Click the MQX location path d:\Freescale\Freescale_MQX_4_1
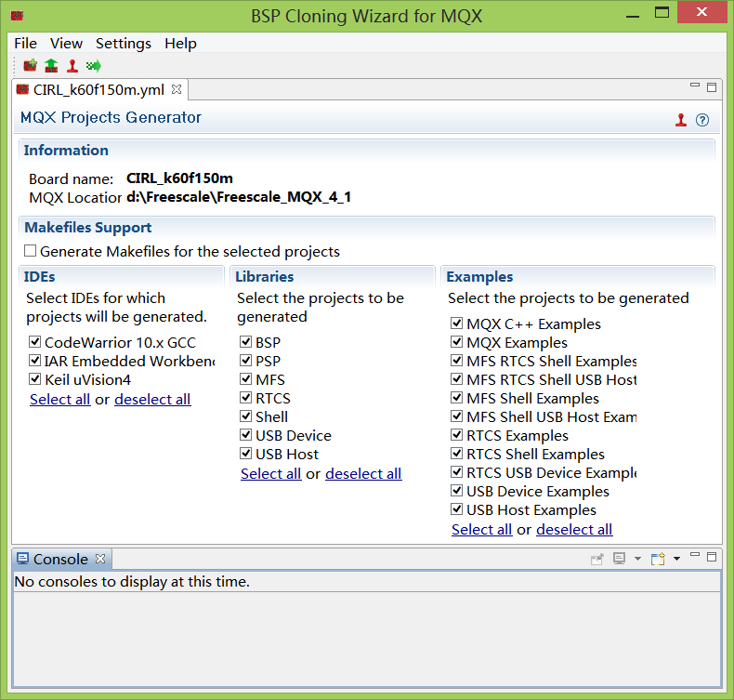 [x=239, y=197]
